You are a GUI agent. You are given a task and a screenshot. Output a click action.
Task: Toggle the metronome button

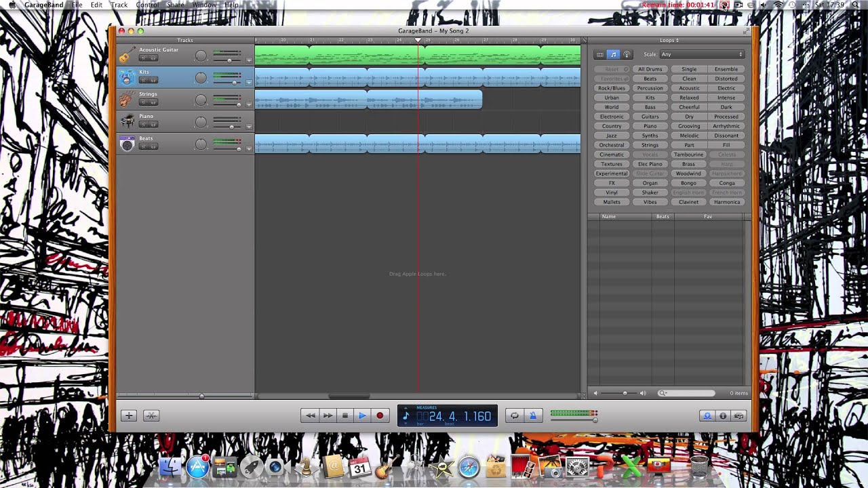(x=532, y=415)
